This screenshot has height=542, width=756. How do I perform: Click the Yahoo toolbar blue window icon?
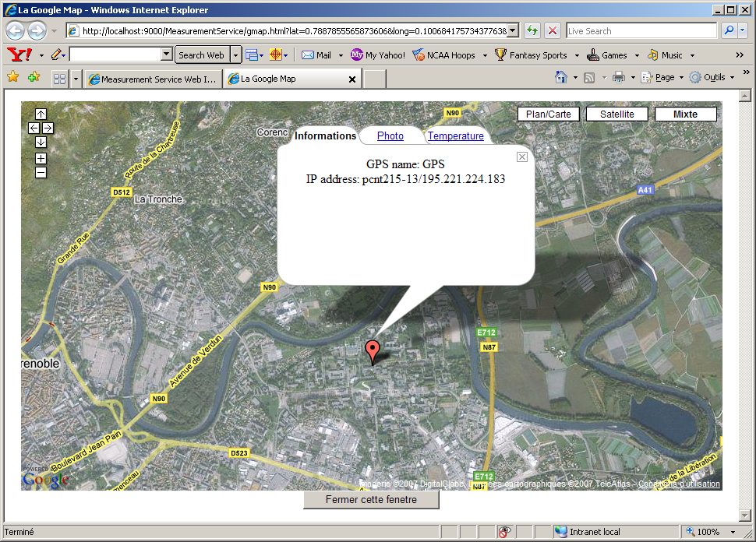[x=251, y=55]
